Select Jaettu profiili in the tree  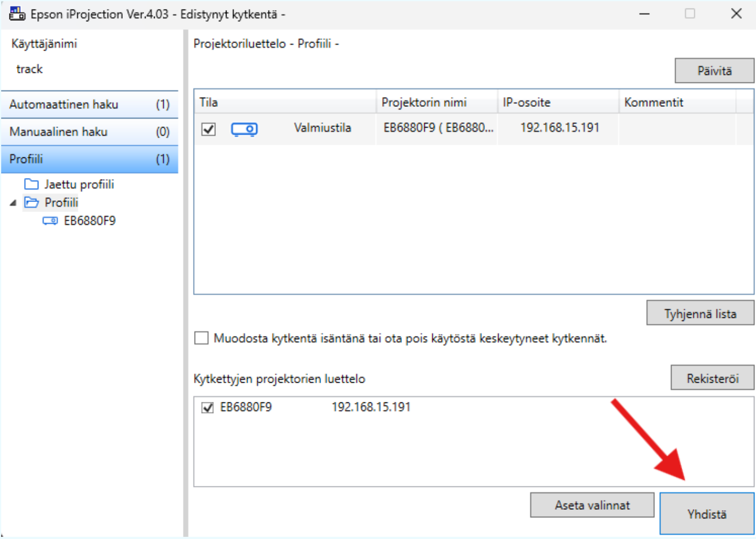click(79, 184)
